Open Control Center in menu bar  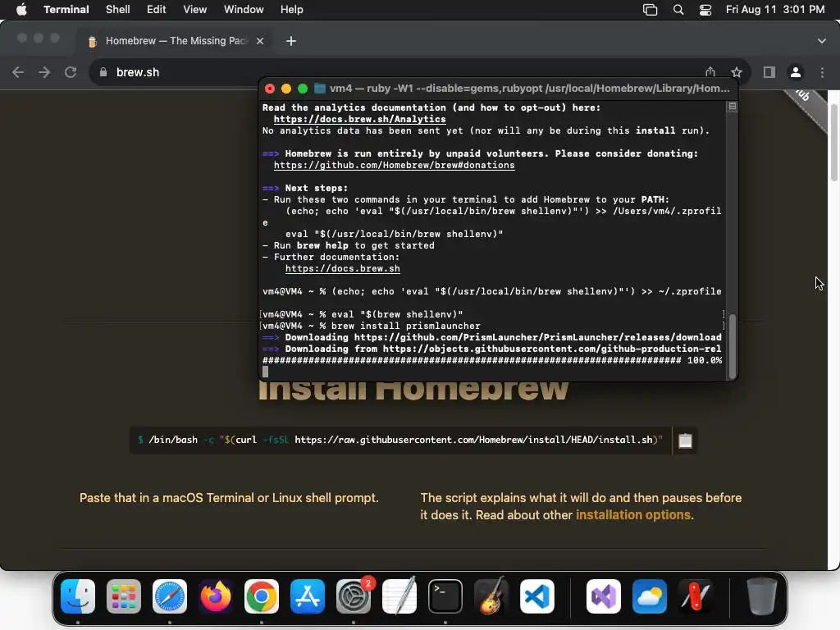[705, 10]
